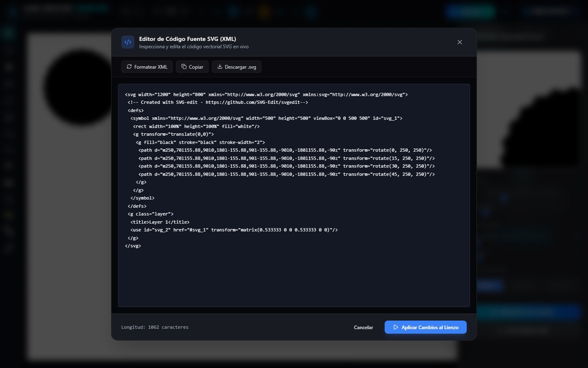The image size is (588, 368).
Task: Click the dialog title 'Editor de Código Fuente SVG (XML)'
Action: pyautogui.click(x=187, y=39)
